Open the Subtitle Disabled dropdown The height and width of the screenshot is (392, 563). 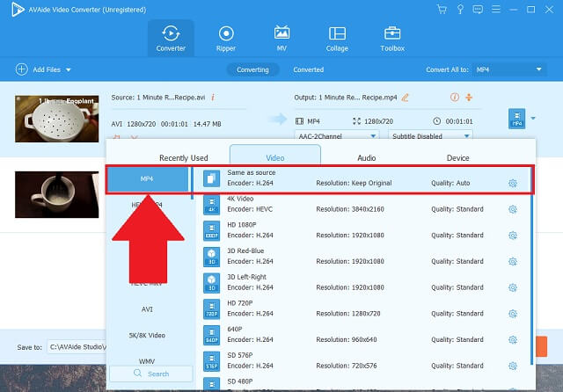pos(430,135)
